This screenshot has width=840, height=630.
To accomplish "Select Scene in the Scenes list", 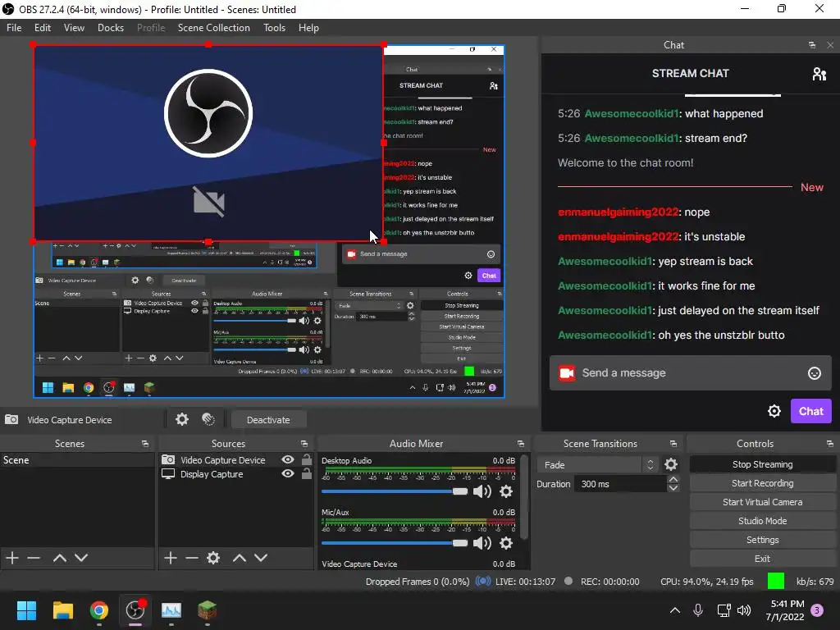I will click(x=77, y=459).
